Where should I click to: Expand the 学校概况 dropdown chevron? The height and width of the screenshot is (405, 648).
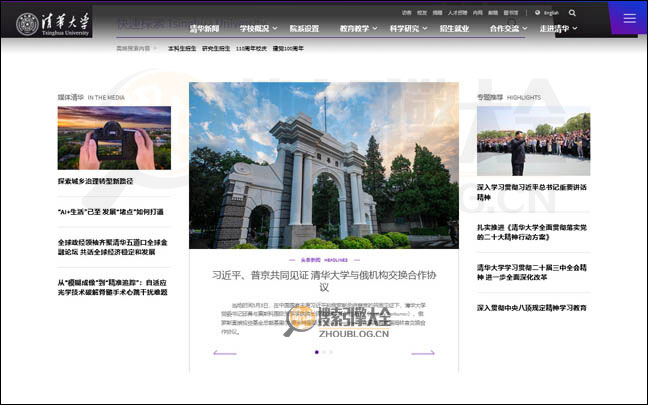coord(275,29)
